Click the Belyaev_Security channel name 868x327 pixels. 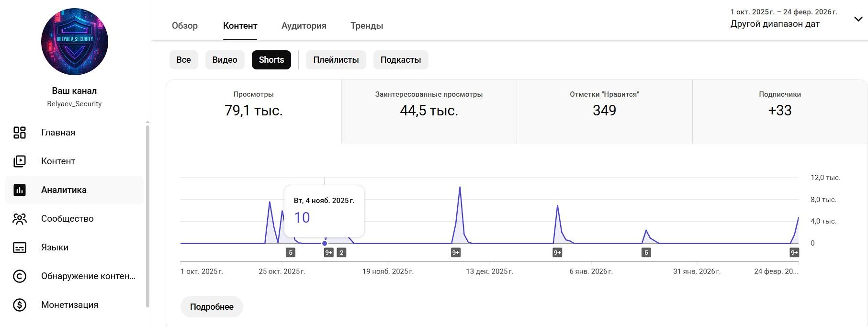(x=74, y=104)
